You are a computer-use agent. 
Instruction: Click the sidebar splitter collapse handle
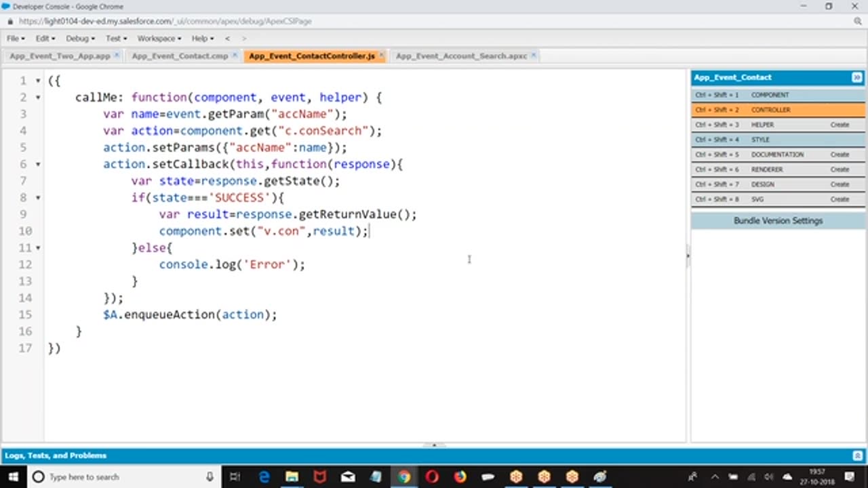[x=688, y=256]
